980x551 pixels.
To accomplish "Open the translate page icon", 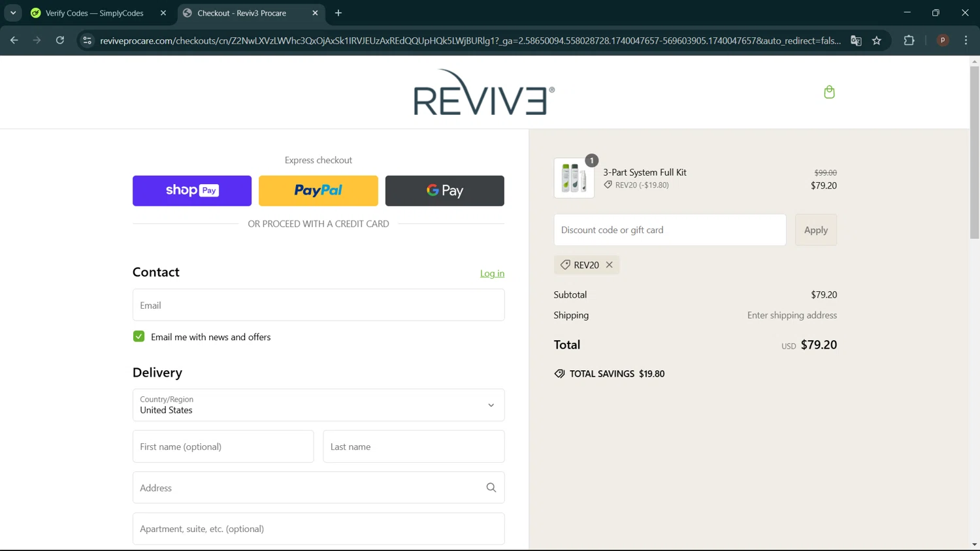I will (x=856, y=40).
